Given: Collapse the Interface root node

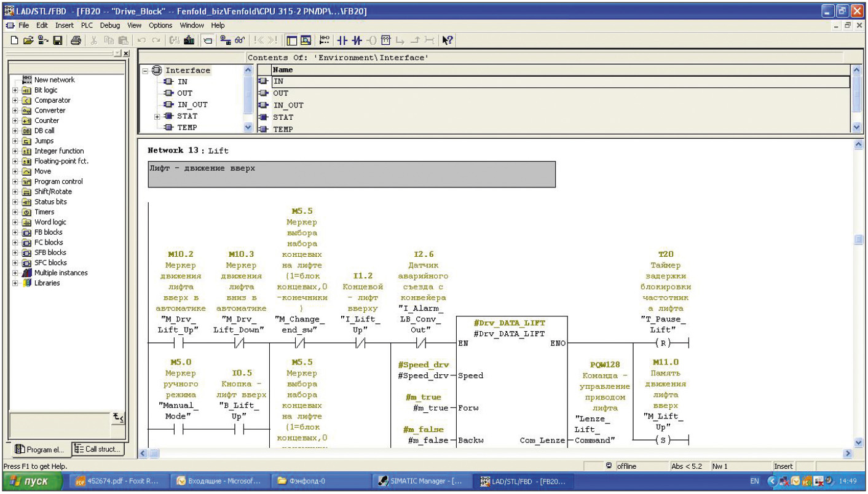Looking at the screenshot, I should [x=146, y=70].
